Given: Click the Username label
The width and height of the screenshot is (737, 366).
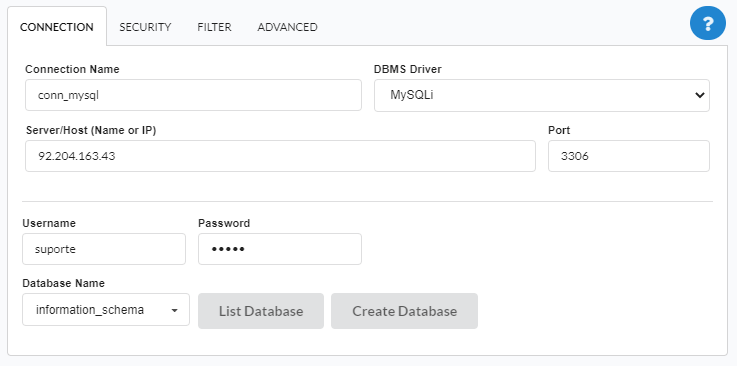Looking at the screenshot, I should tap(49, 223).
